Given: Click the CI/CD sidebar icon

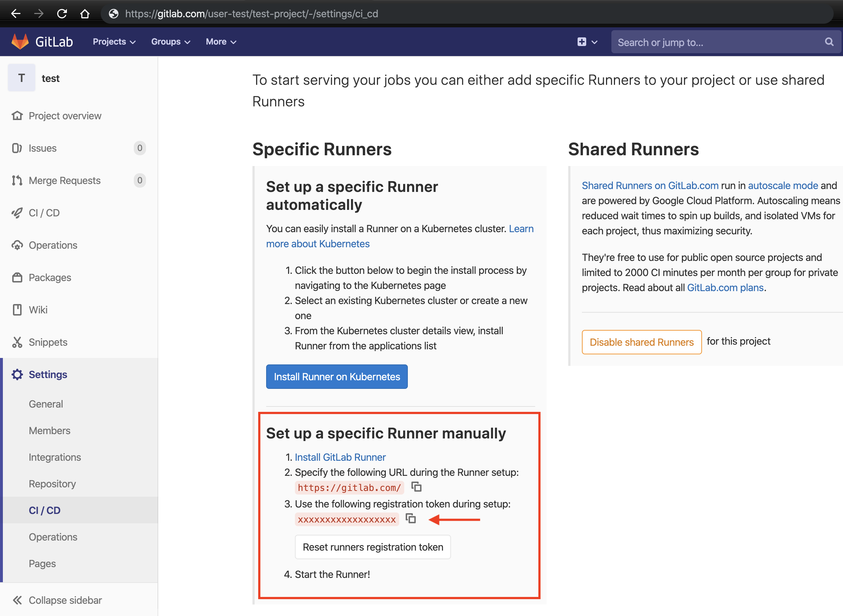Looking at the screenshot, I should 18,212.
